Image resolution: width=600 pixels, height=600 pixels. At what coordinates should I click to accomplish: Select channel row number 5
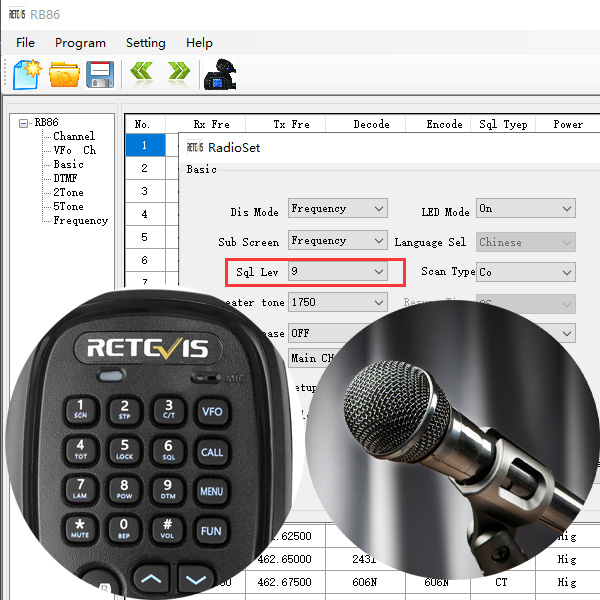coord(145,237)
